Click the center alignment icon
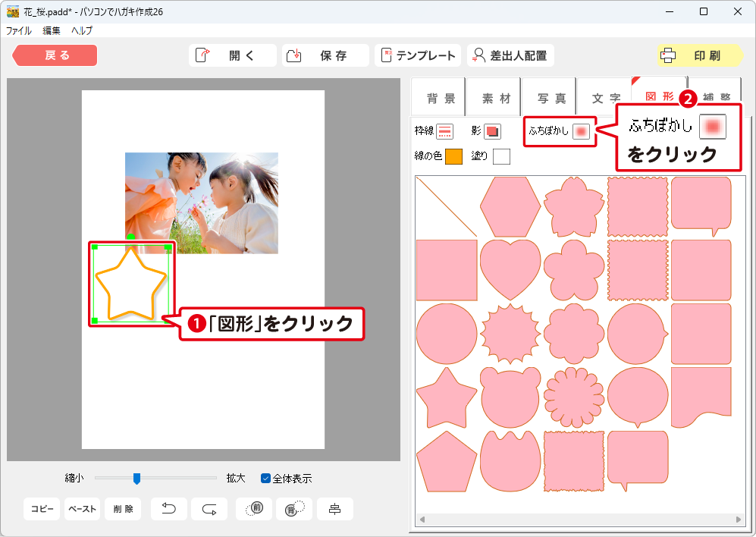Viewport: 756px width, 537px height. click(334, 509)
